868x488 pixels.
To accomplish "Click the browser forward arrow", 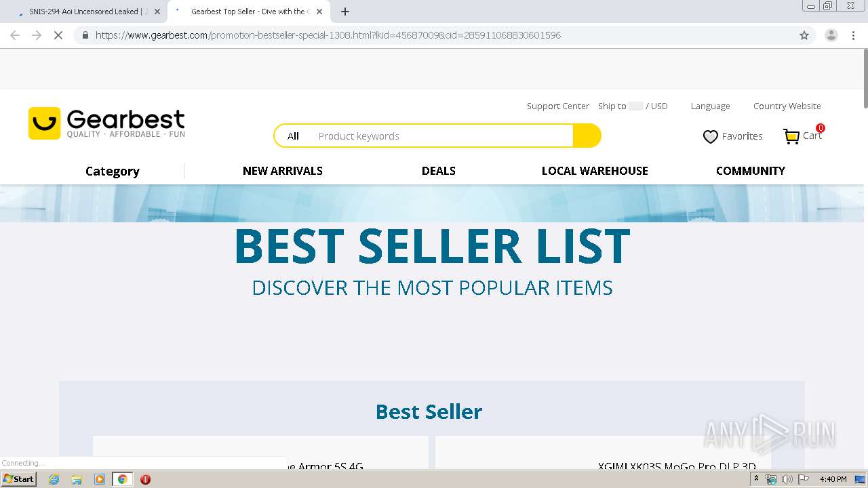I will [37, 35].
